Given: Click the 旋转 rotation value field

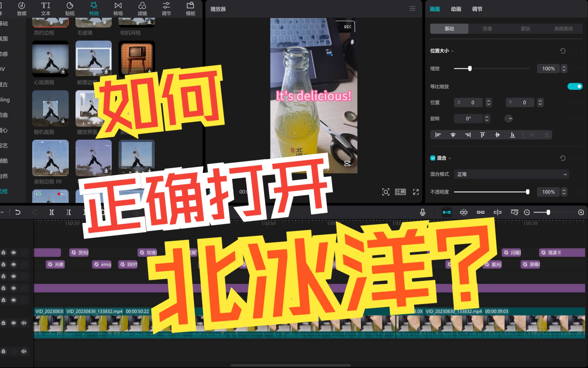Looking at the screenshot, I should 468,118.
